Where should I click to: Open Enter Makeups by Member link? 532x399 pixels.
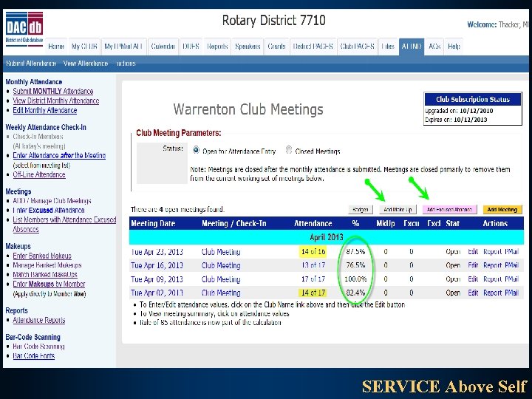pos(49,284)
